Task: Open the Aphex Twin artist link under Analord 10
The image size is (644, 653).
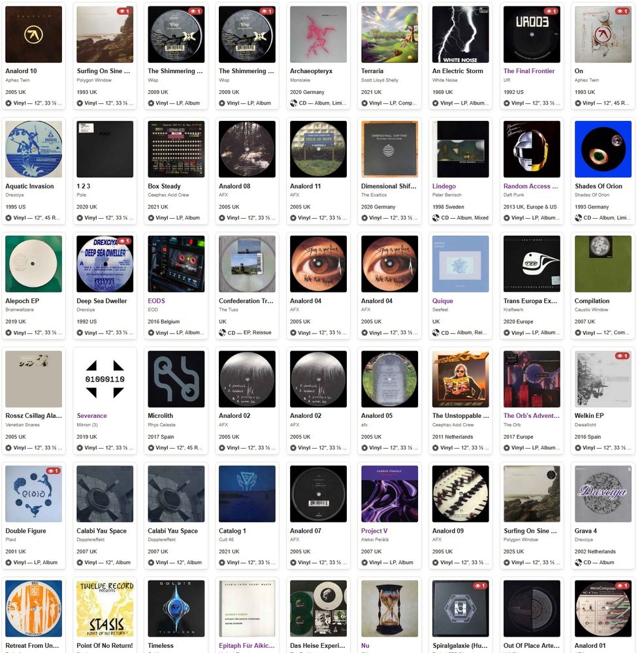Action: [18, 80]
